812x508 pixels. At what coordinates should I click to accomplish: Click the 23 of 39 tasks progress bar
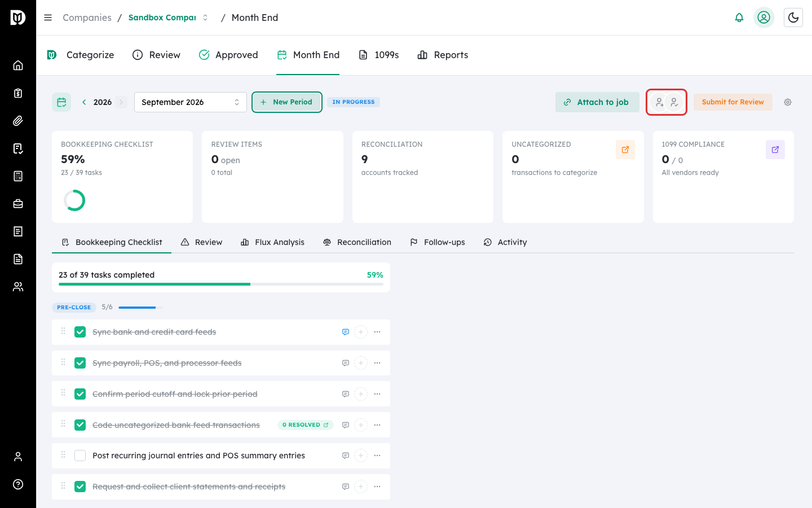point(221,284)
